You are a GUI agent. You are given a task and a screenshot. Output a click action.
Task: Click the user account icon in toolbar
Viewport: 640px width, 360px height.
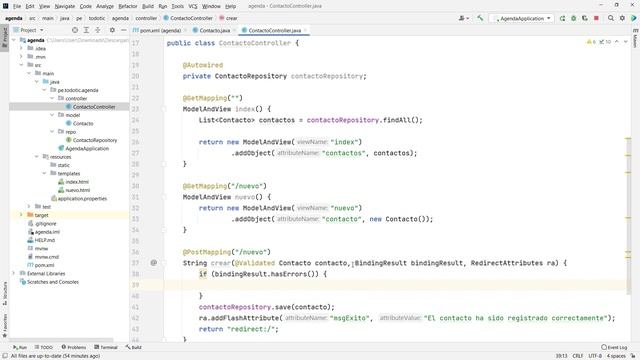pyautogui.click(x=463, y=18)
